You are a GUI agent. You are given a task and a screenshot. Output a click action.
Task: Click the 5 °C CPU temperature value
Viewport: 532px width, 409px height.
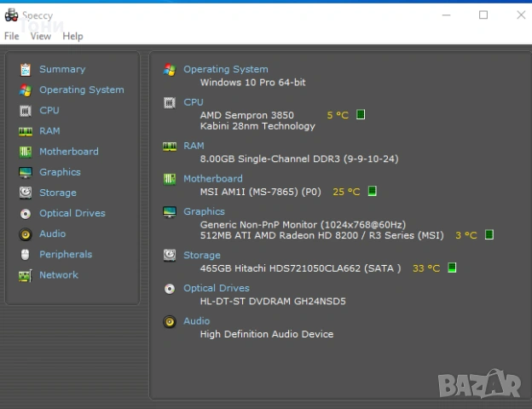[338, 115]
